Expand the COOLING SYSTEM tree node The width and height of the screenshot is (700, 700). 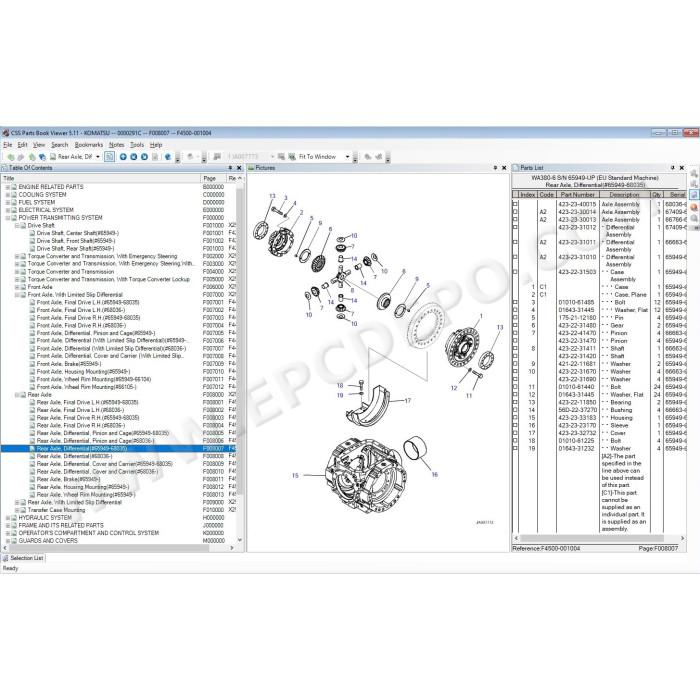click(8, 195)
